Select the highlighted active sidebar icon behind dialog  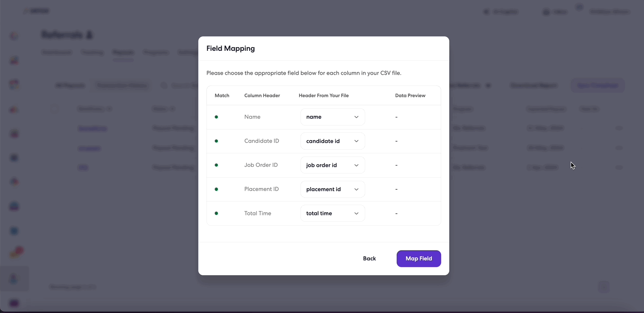(x=14, y=279)
